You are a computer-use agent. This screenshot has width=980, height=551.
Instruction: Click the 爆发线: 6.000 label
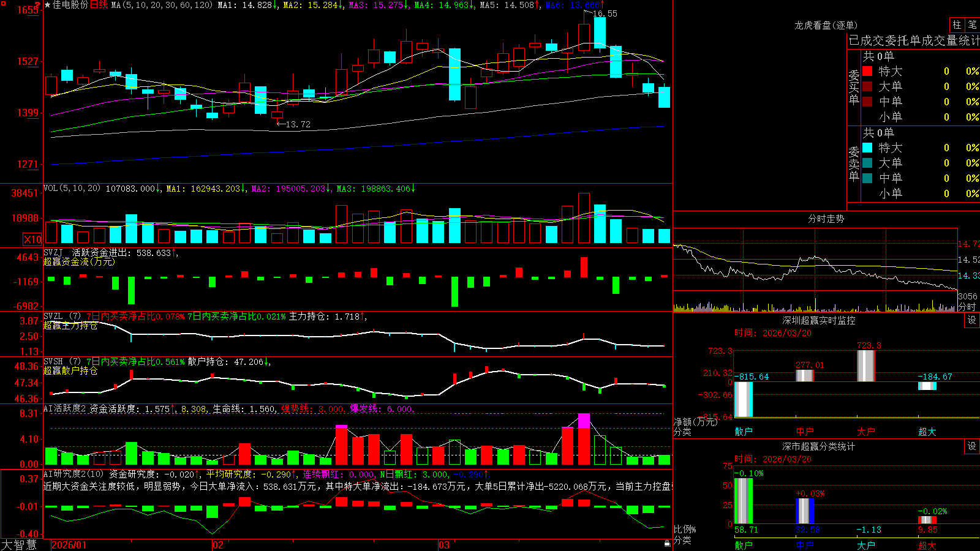click(381, 408)
